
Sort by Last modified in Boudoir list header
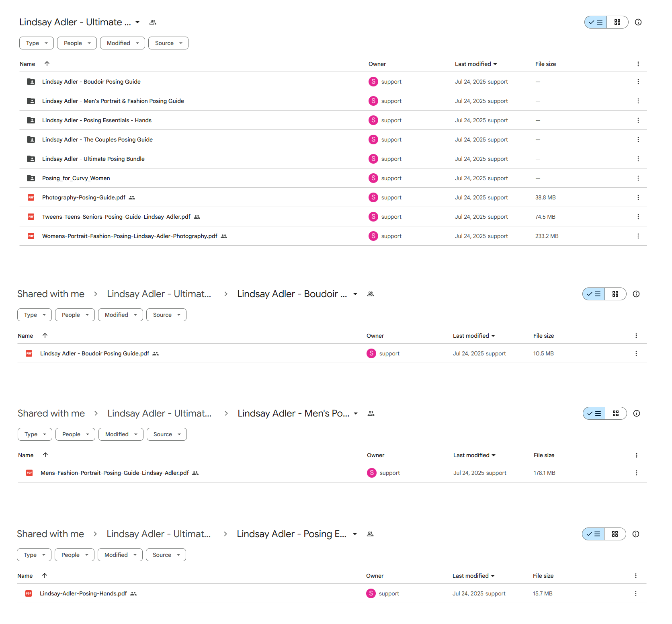(474, 336)
